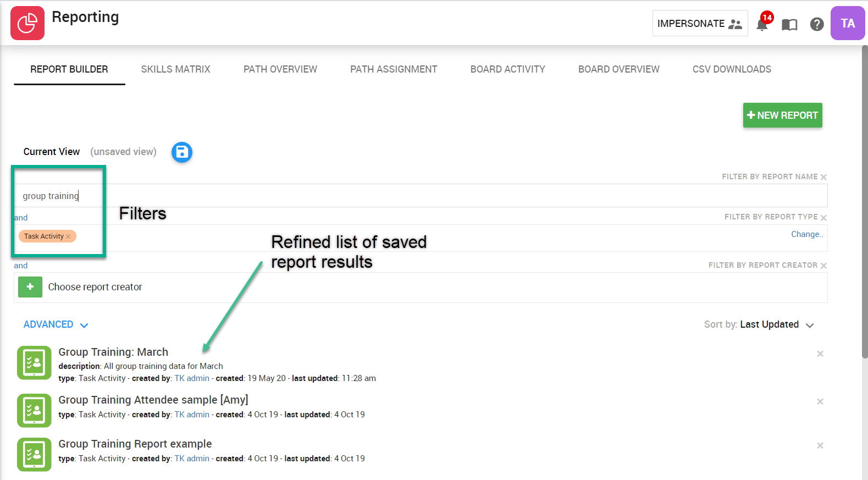Click the Change.. link for report type
The height and width of the screenshot is (480, 868).
coord(807,234)
